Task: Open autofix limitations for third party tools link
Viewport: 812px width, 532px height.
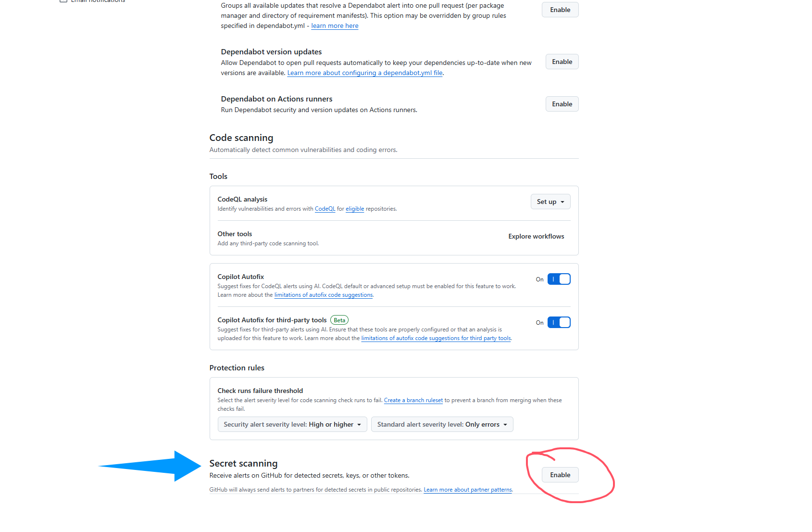Action: pyautogui.click(x=436, y=339)
